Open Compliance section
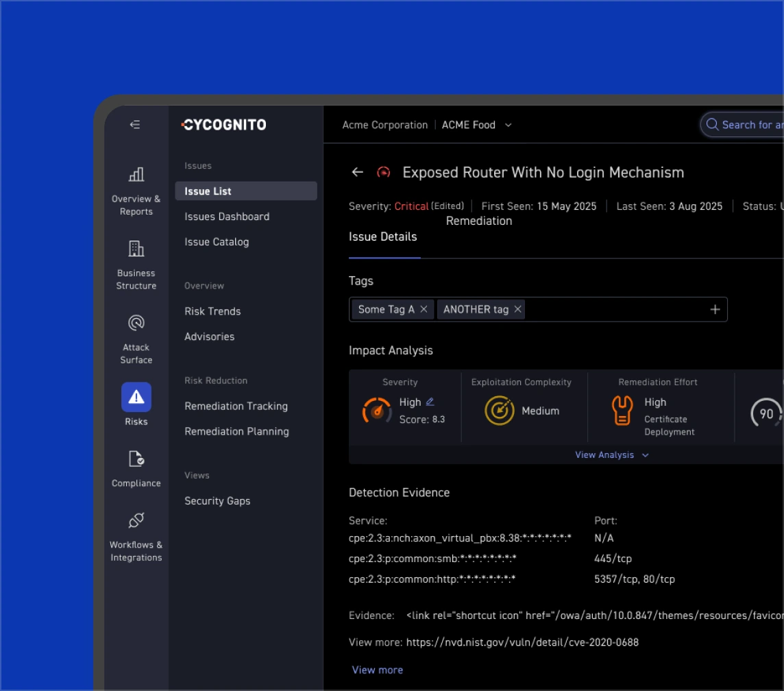This screenshot has height=691, width=784. click(x=136, y=470)
